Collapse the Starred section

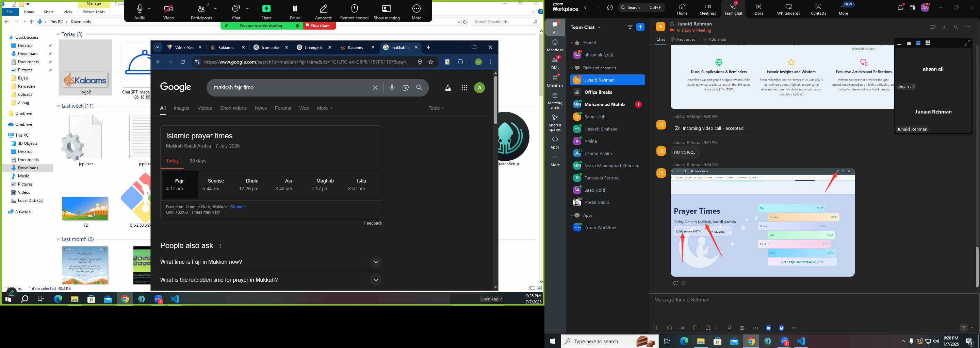point(571,43)
